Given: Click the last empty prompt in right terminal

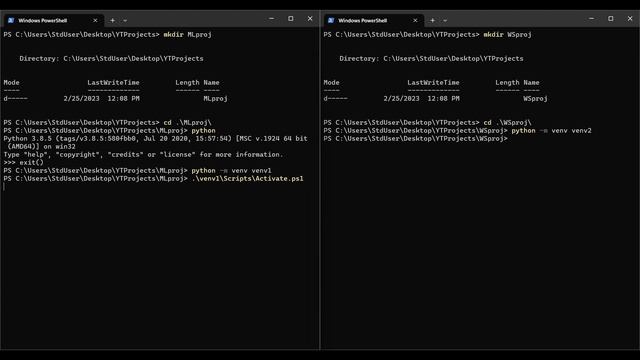Looking at the screenshot, I should tap(416, 139).
